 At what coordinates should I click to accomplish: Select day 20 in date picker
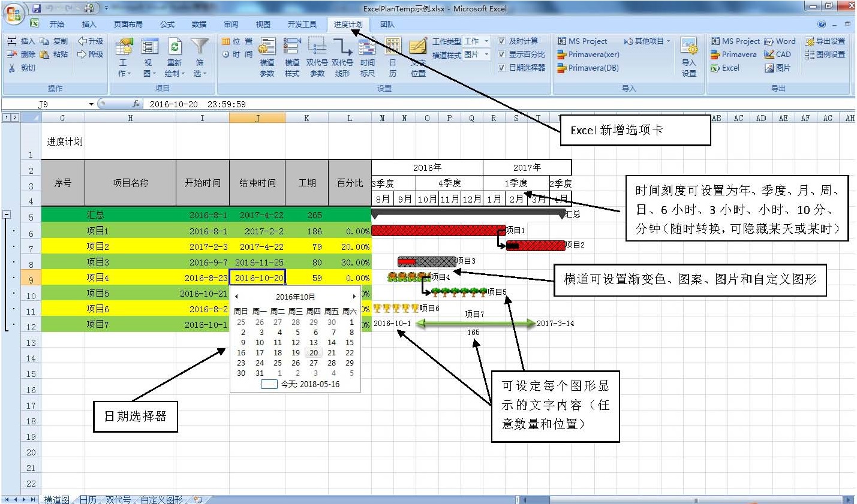click(313, 353)
